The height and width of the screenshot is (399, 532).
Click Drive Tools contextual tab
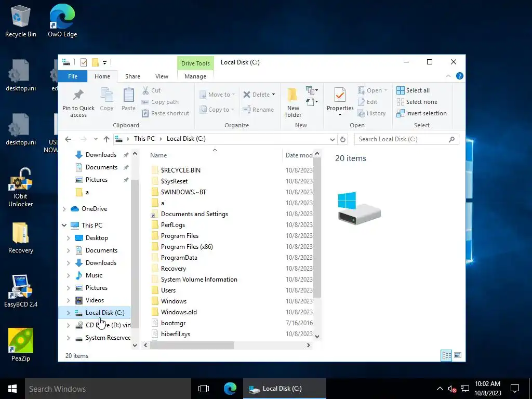pyautogui.click(x=195, y=63)
